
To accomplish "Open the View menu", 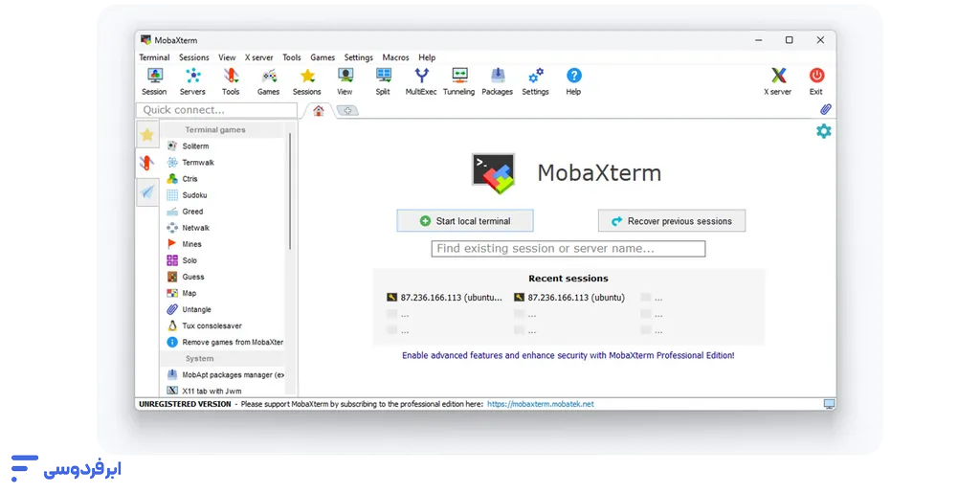I will pyautogui.click(x=227, y=57).
